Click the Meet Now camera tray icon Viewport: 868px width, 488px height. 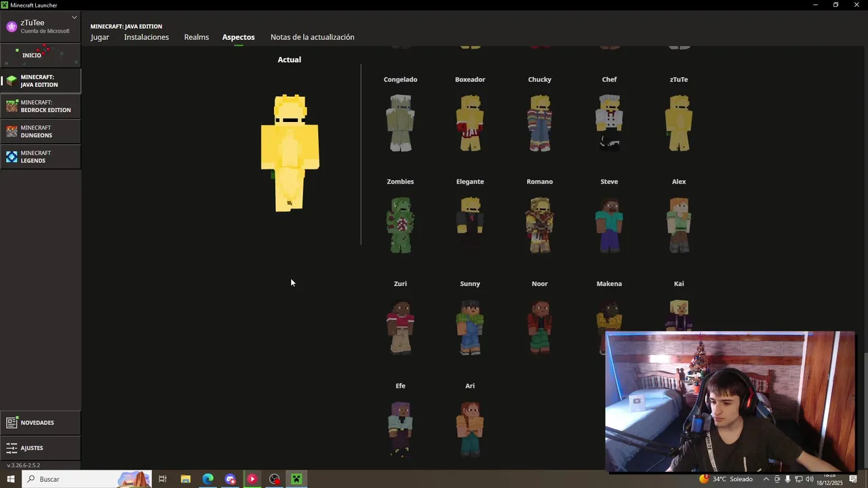tap(777, 479)
